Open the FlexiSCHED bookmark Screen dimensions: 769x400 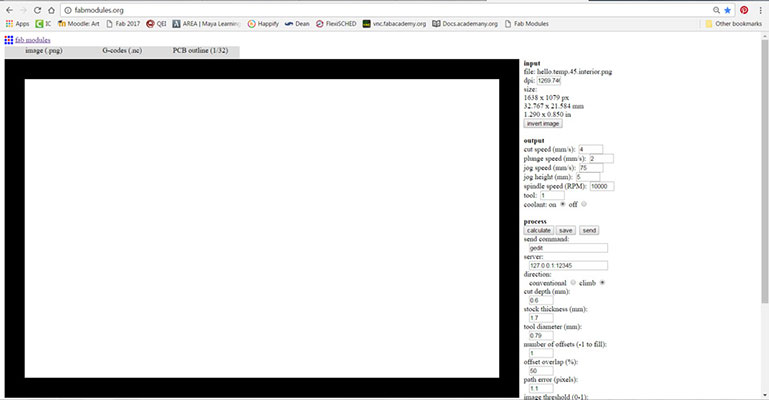[336, 24]
